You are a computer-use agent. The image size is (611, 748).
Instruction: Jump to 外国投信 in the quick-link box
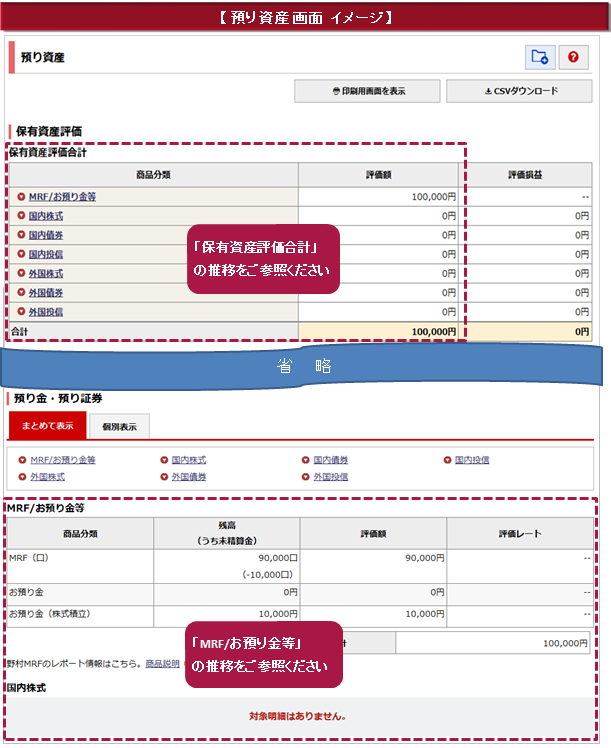(331, 477)
